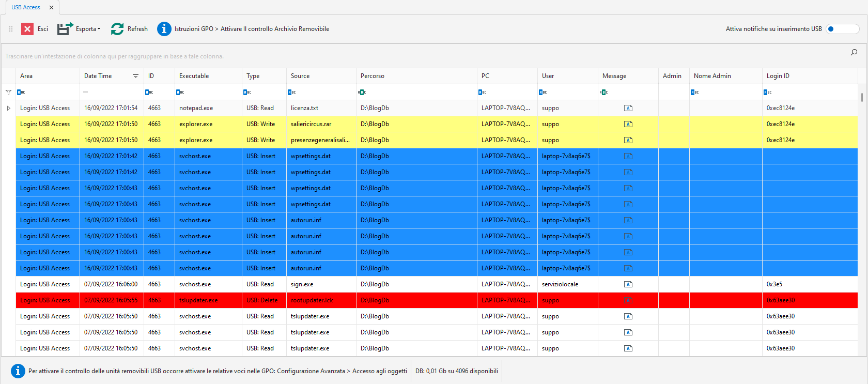This screenshot has height=384, width=868.
Task: Open Message filter operator icon
Action: point(603,92)
